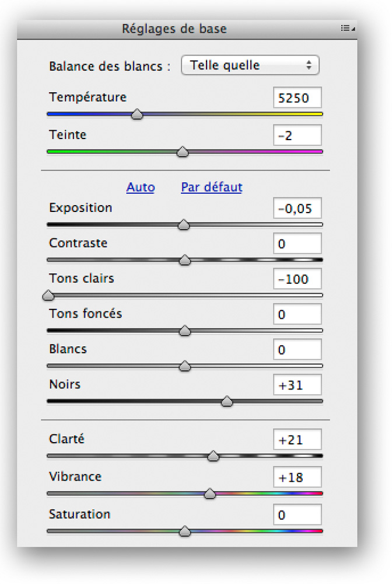Click the Température value field

297,98
